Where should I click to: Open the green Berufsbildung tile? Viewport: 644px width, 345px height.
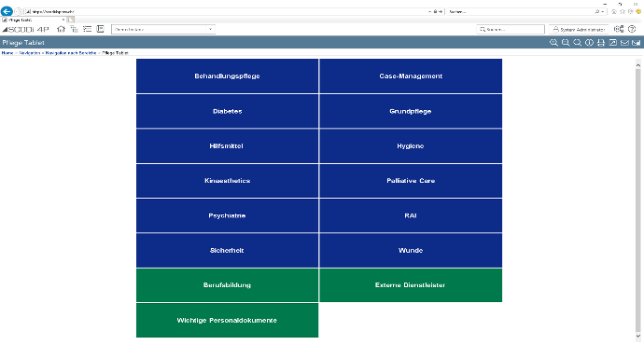click(227, 285)
